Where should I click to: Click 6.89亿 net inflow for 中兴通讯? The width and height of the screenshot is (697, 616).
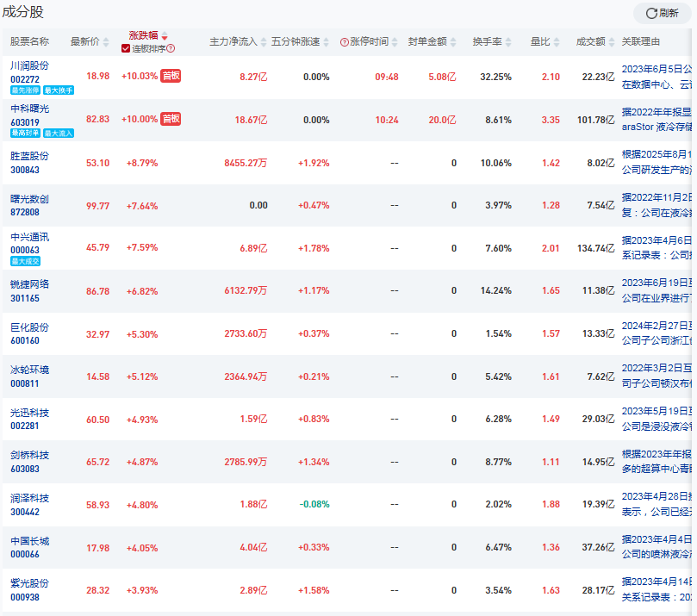pyautogui.click(x=254, y=248)
